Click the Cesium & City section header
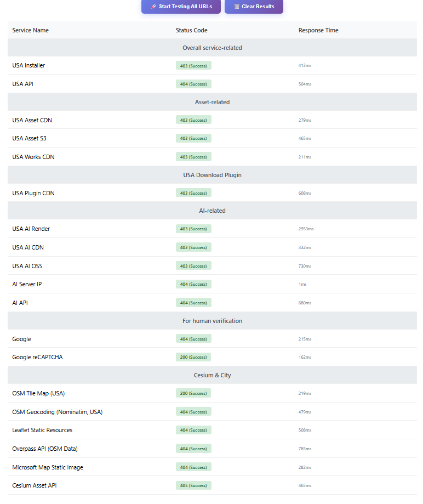The width and height of the screenshot is (423, 504). coord(212,375)
